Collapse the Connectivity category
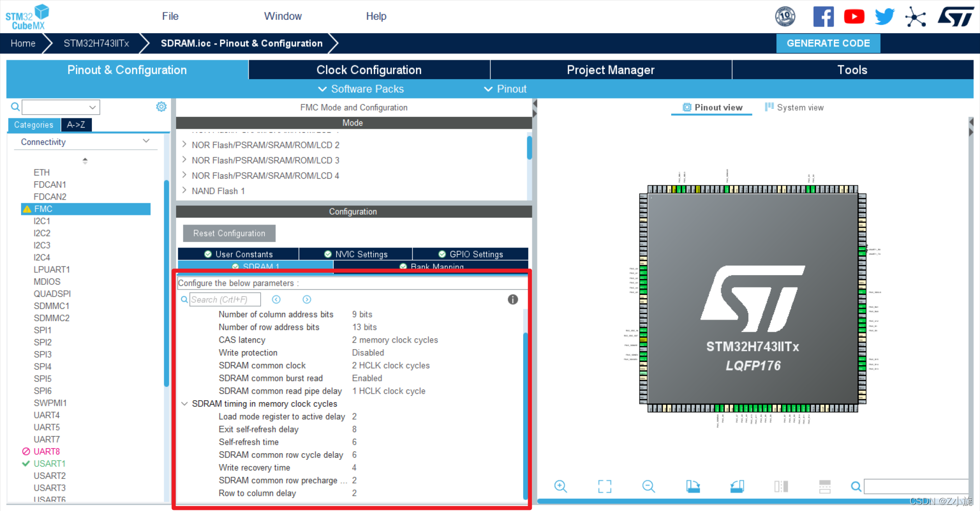 [146, 141]
